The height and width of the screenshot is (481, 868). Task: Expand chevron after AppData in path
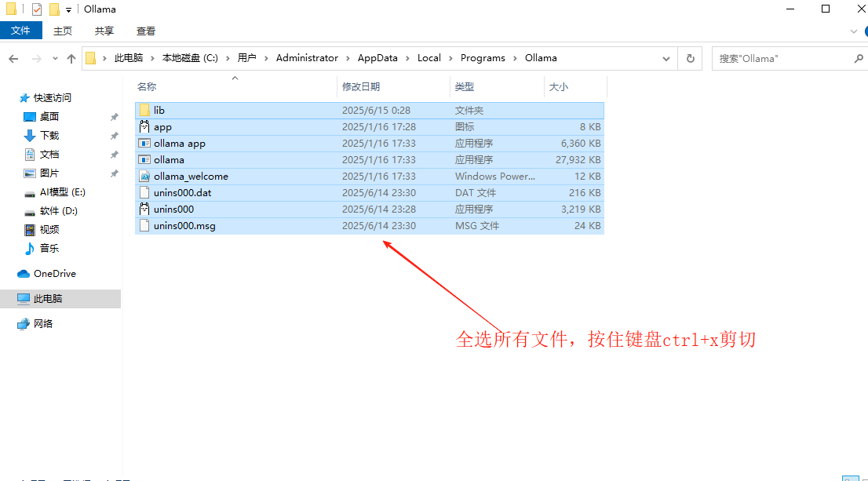pyautogui.click(x=407, y=58)
